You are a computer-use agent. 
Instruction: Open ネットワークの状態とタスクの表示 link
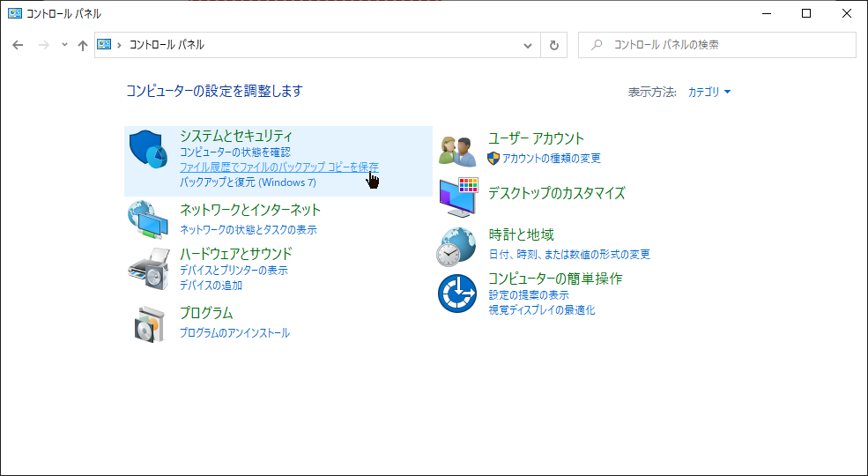(x=249, y=230)
